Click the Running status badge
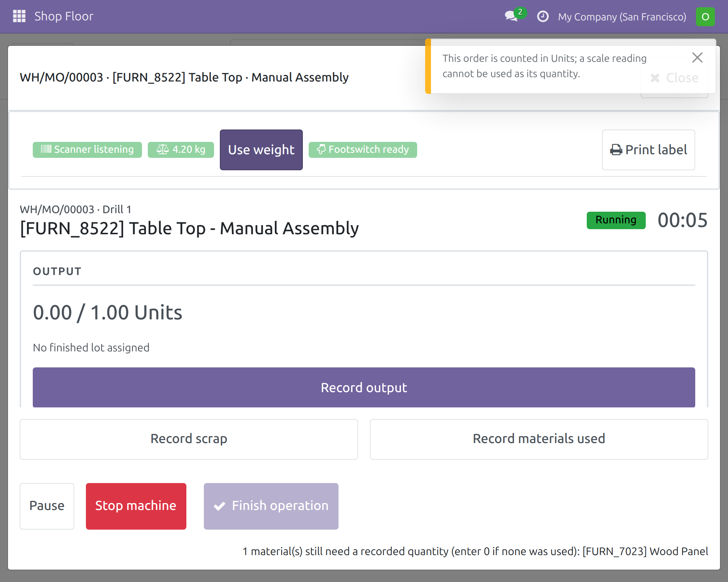Viewport: 728px width, 582px height. coord(616,220)
